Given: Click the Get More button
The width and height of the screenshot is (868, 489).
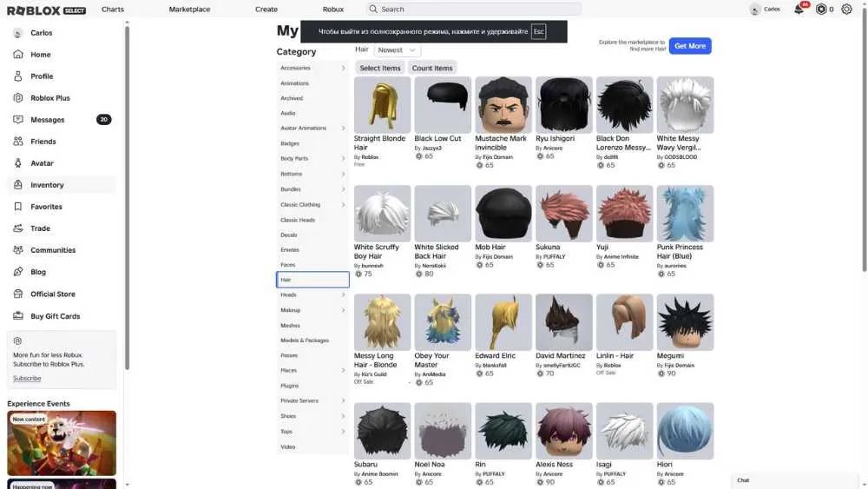Looking at the screenshot, I should coord(690,46).
